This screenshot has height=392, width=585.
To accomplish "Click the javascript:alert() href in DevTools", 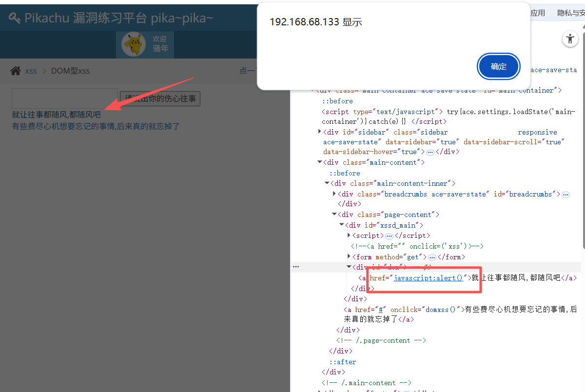I will point(429,278).
